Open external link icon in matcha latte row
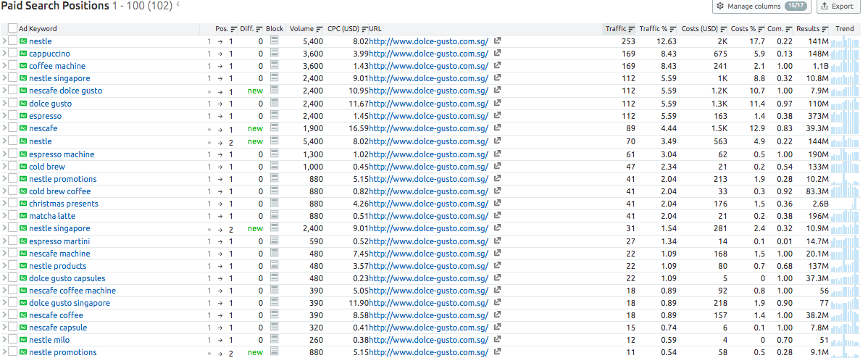868x358 pixels. coord(497,216)
